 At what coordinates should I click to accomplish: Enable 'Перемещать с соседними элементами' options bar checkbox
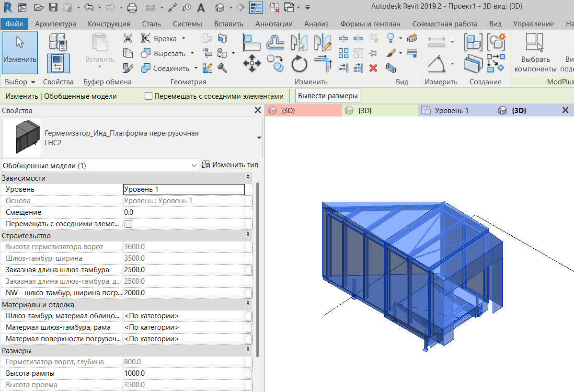[149, 96]
